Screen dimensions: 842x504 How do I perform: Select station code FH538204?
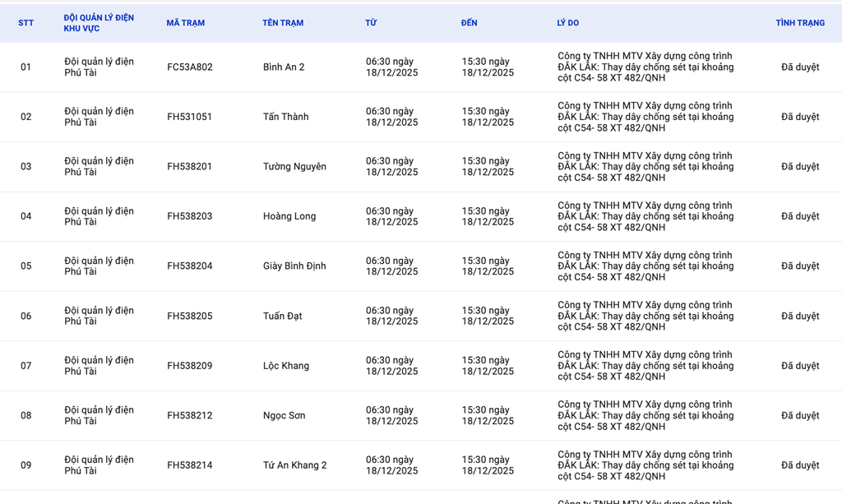pos(189,266)
